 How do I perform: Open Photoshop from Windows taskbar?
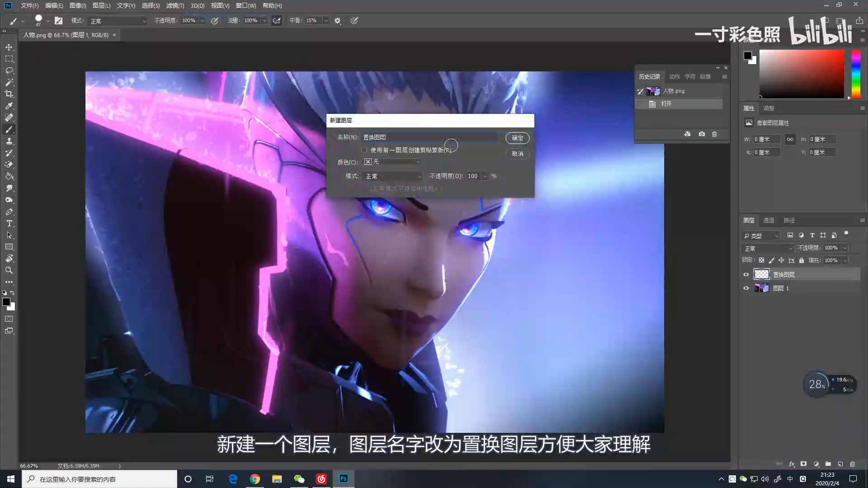tap(343, 479)
